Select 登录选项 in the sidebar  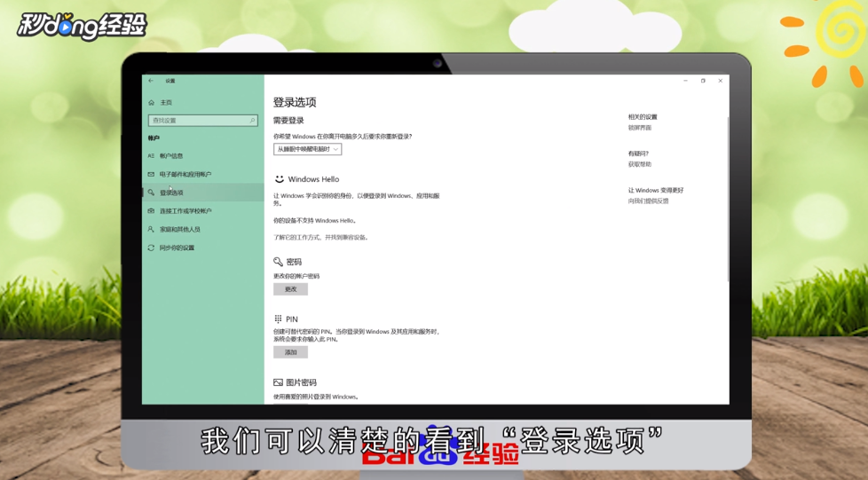click(x=202, y=193)
